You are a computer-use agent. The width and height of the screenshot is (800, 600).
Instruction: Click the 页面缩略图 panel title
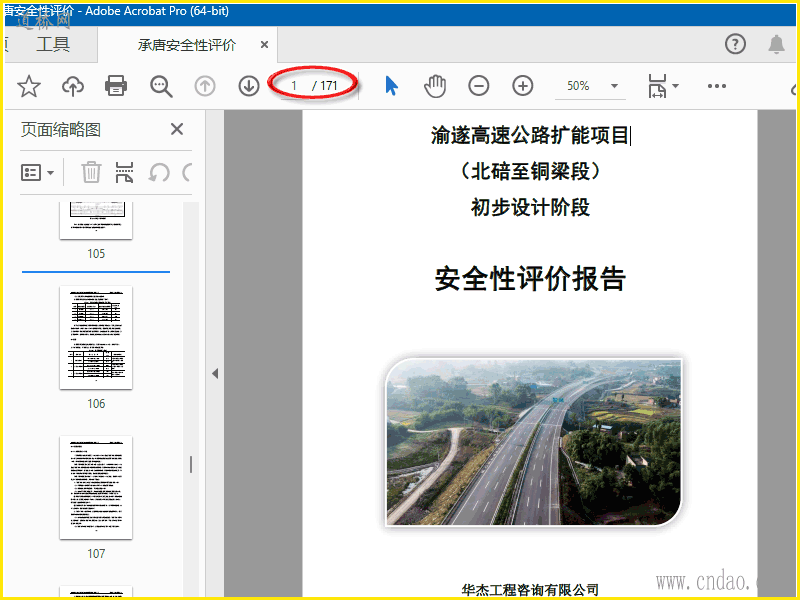61,130
